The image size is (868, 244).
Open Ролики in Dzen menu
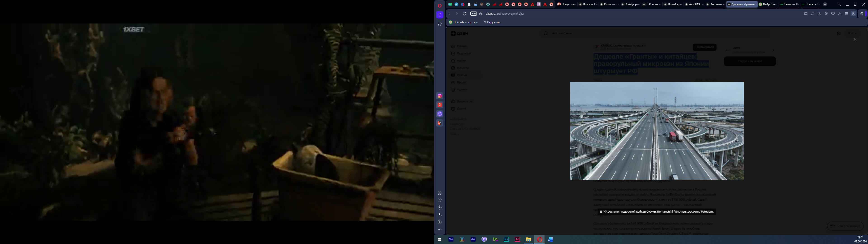tap(459, 90)
